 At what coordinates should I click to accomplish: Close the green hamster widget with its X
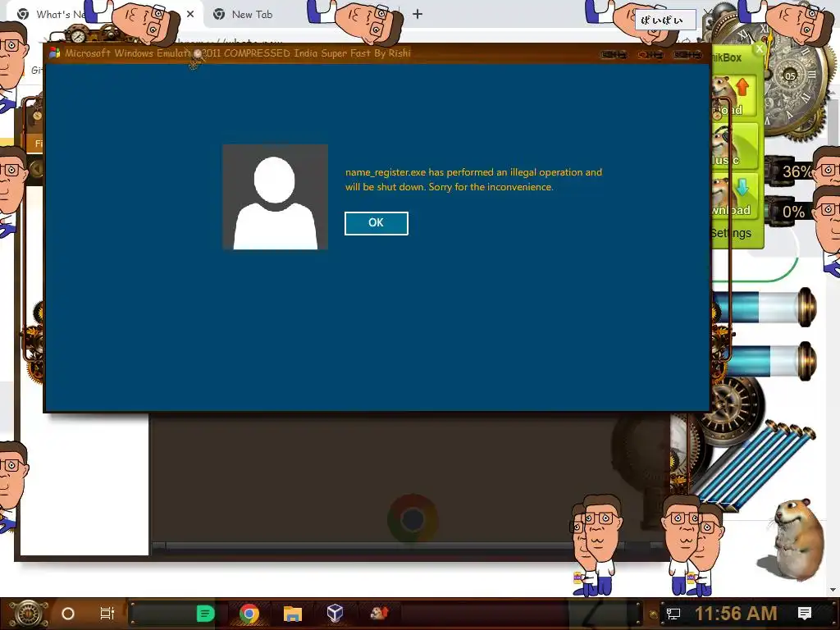759,49
